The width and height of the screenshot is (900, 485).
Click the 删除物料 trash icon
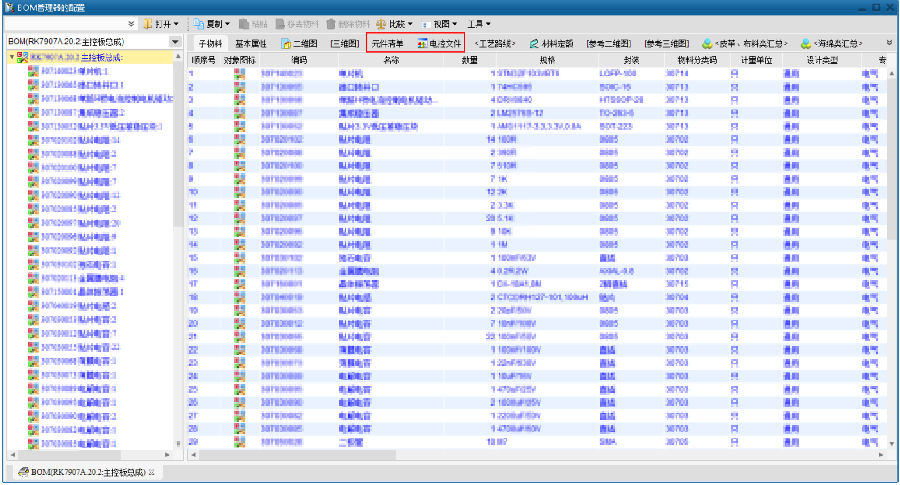[x=332, y=22]
